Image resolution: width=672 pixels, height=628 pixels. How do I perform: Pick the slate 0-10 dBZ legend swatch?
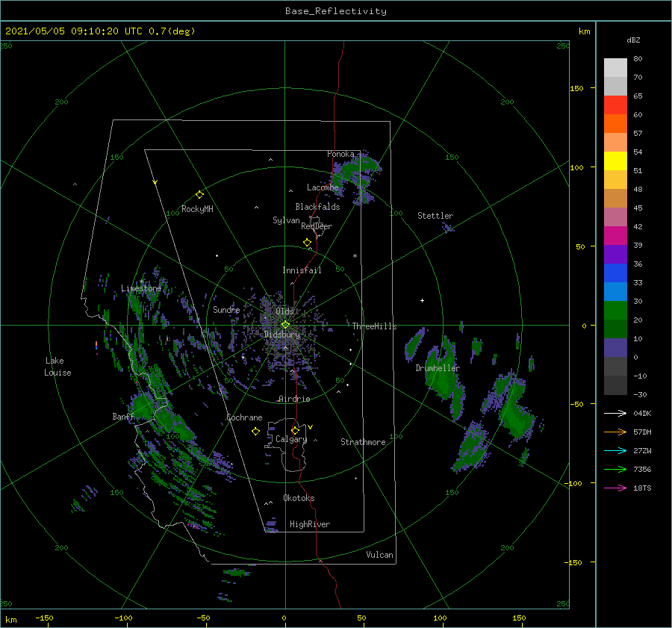pos(615,348)
